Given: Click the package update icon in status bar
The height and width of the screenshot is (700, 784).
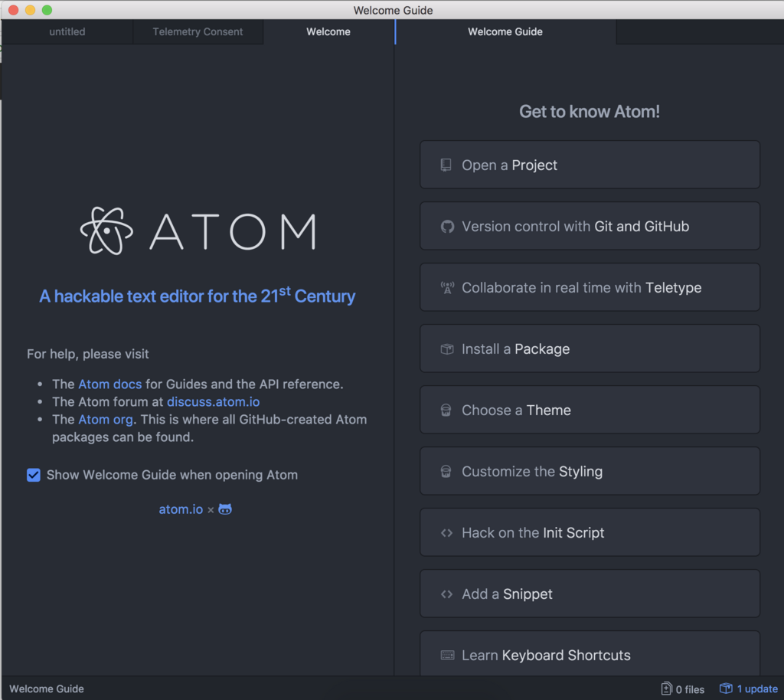Looking at the screenshot, I should pos(726,689).
